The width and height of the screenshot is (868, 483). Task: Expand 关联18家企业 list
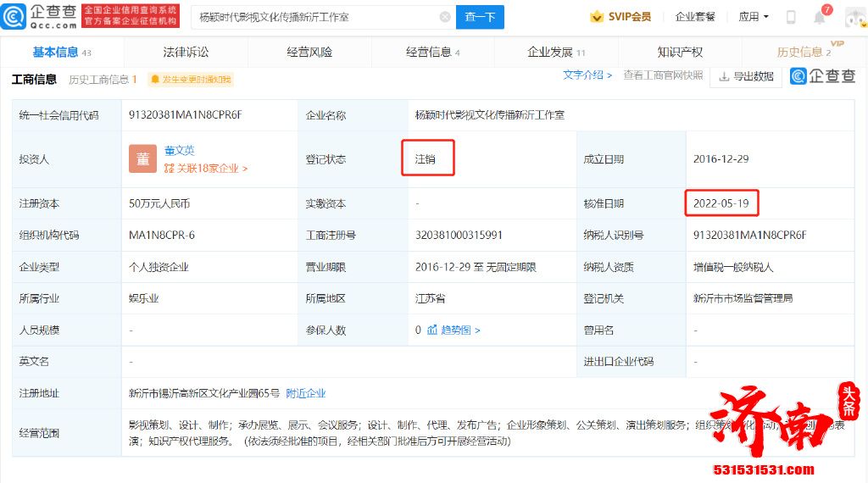[x=206, y=169]
